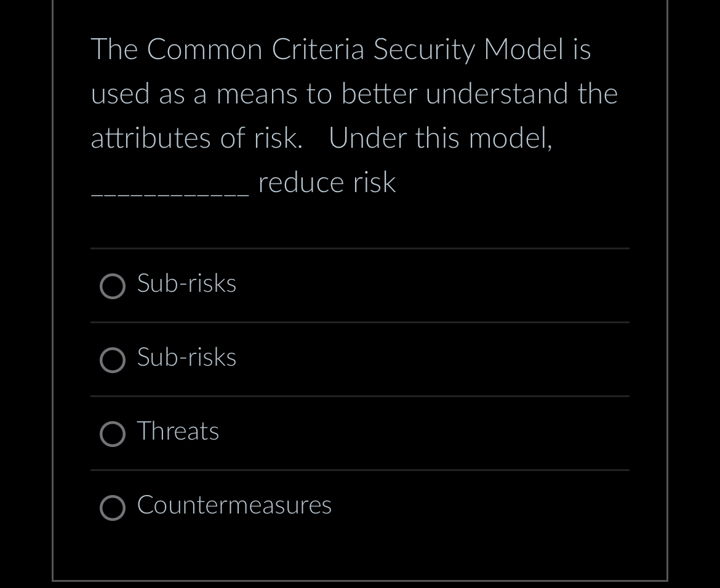
Task: Click the phrase reduce risk
Action: pyautogui.click(x=326, y=182)
